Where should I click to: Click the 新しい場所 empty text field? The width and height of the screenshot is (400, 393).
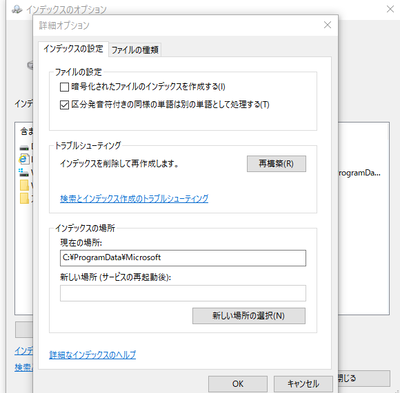point(183,293)
